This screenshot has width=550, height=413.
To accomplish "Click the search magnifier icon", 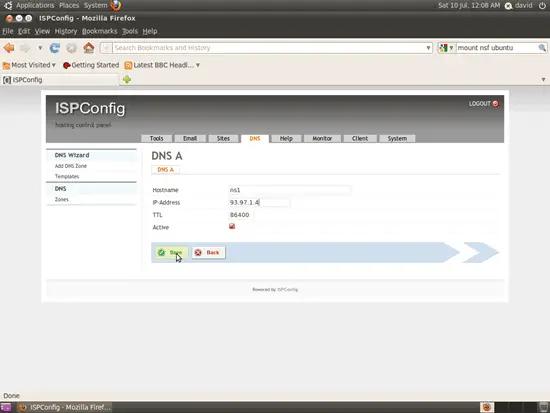I will [x=542, y=48].
